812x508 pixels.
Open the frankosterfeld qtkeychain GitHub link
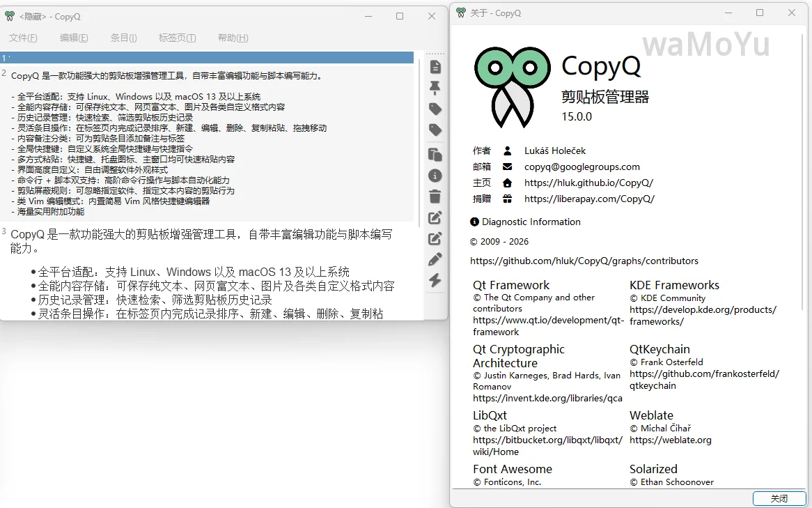coord(704,380)
